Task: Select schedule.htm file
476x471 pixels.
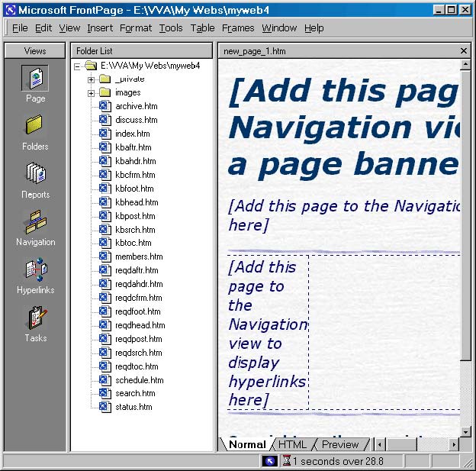Action: pyautogui.click(x=139, y=380)
